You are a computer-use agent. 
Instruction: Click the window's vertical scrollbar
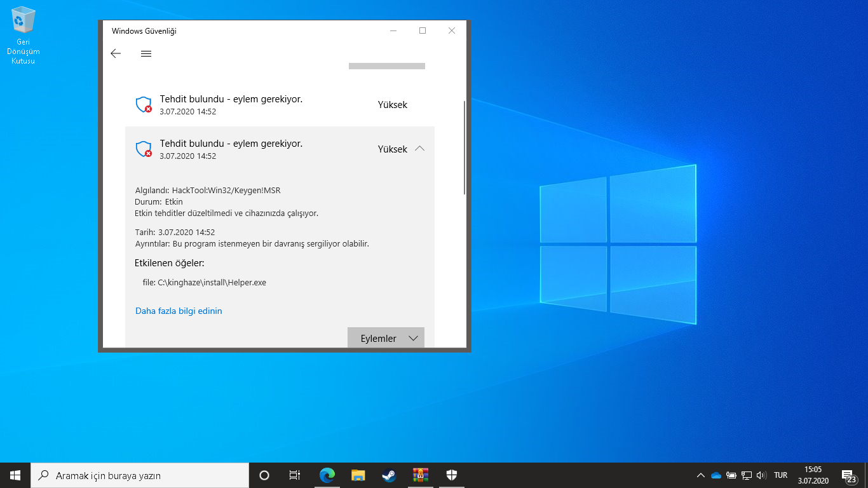465,147
